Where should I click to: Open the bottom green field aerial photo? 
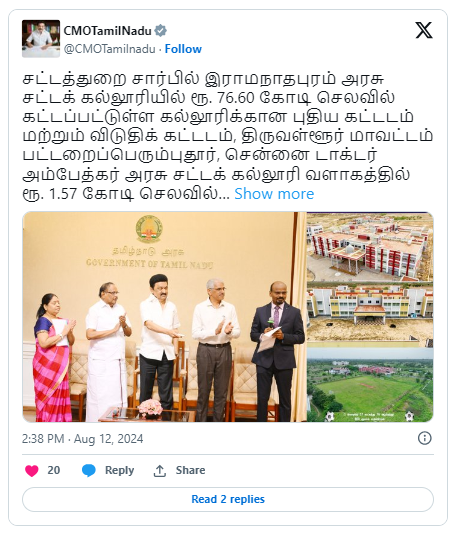[370, 385]
